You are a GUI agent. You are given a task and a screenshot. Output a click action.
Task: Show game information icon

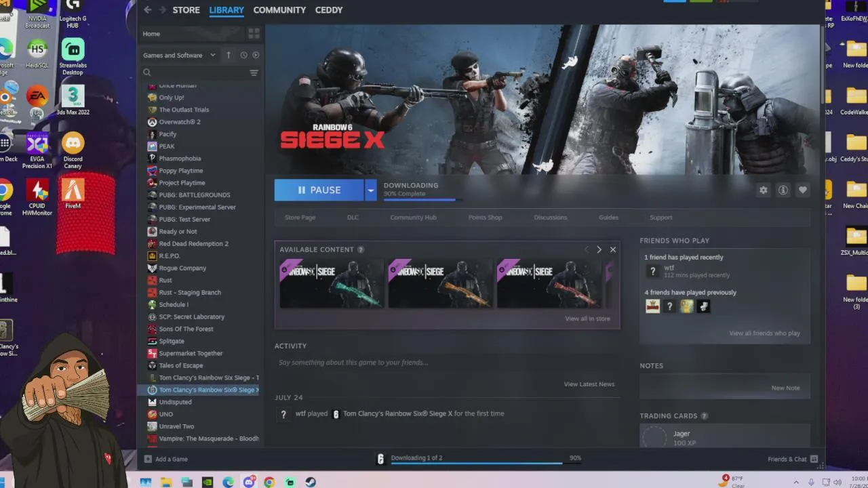(783, 190)
